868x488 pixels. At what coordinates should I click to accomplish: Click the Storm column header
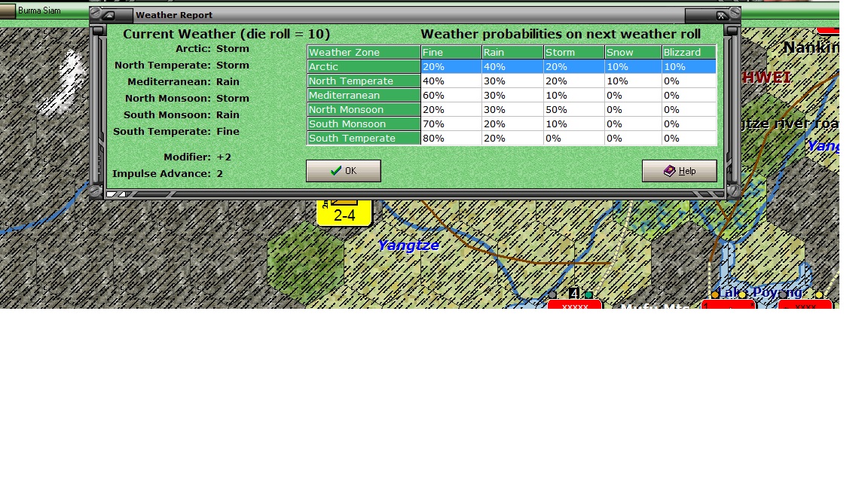[x=574, y=52]
